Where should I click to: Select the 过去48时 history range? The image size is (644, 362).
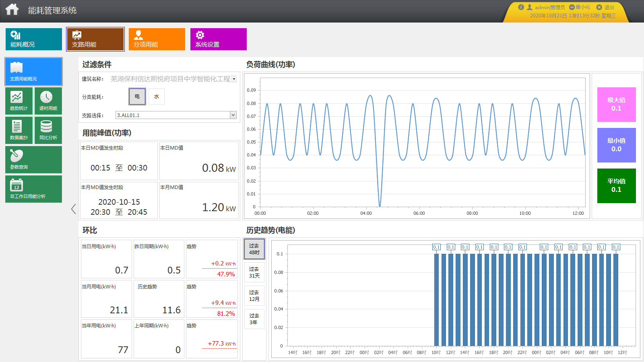click(254, 249)
